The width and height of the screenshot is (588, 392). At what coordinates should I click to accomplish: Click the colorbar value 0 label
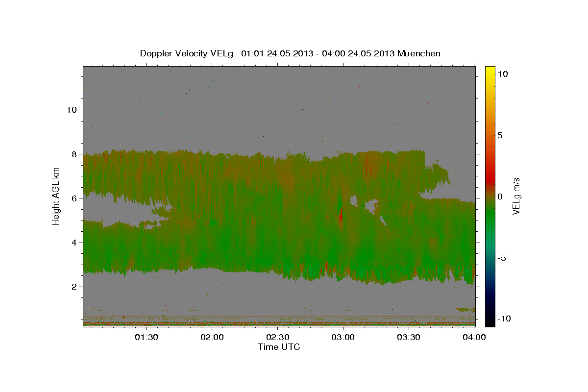click(x=500, y=196)
